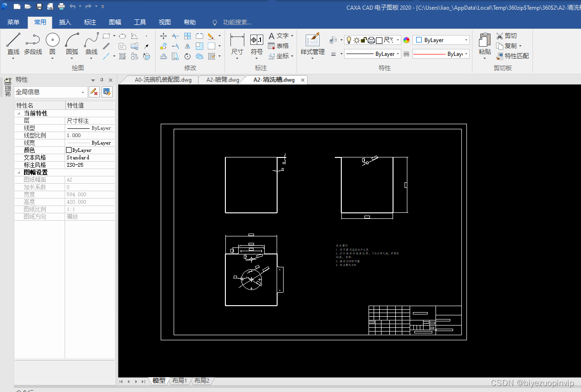Open the black ByLayer linetype dropdown
Image resolution: width=581 pixels, height=392 pixels.
pyautogui.click(x=373, y=54)
